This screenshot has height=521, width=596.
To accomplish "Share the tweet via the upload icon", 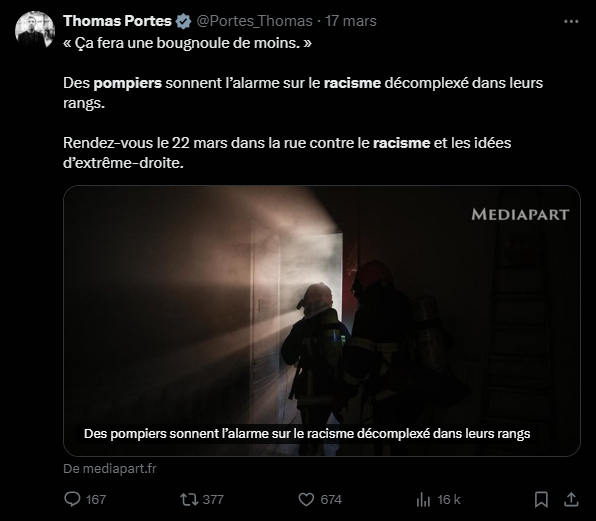I will [571, 499].
